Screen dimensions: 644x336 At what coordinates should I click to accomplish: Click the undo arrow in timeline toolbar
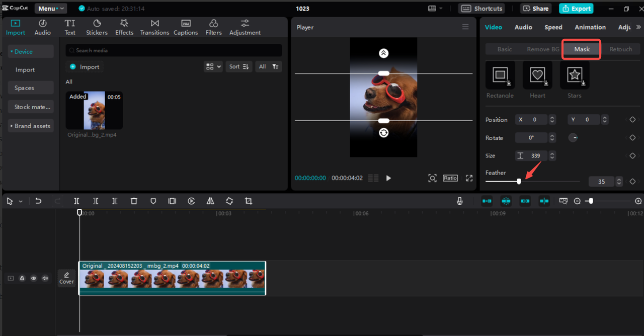pos(38,201)
